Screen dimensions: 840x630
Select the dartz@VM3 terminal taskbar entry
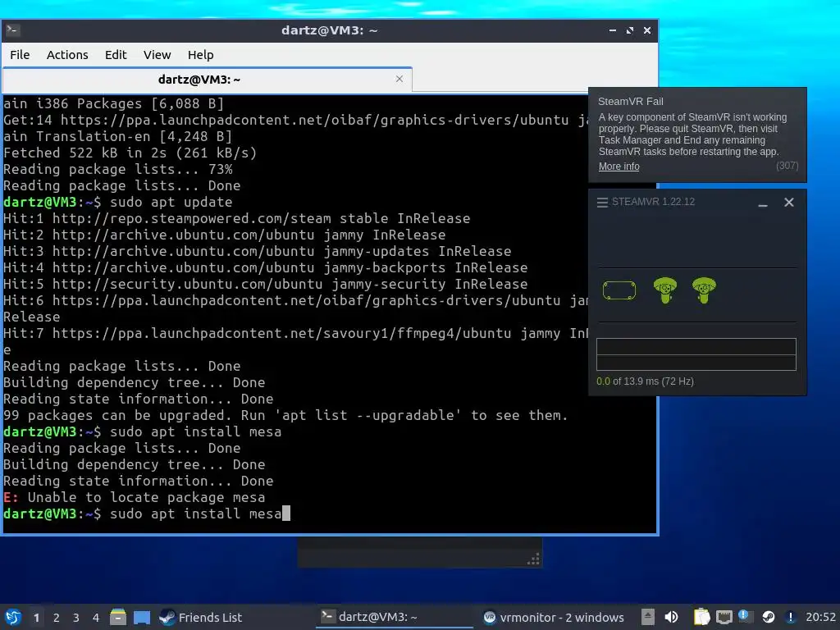click(x=395, y=617)
